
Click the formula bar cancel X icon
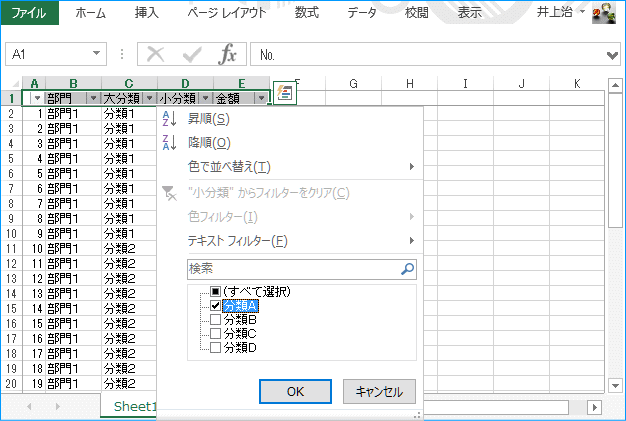[156, 55]
